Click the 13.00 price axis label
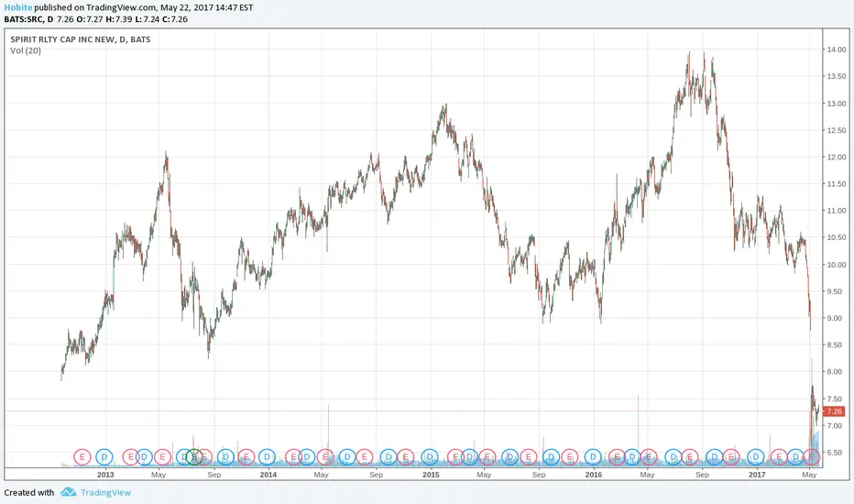The height and width of the screenshot is (504, 854). [836, 104]
